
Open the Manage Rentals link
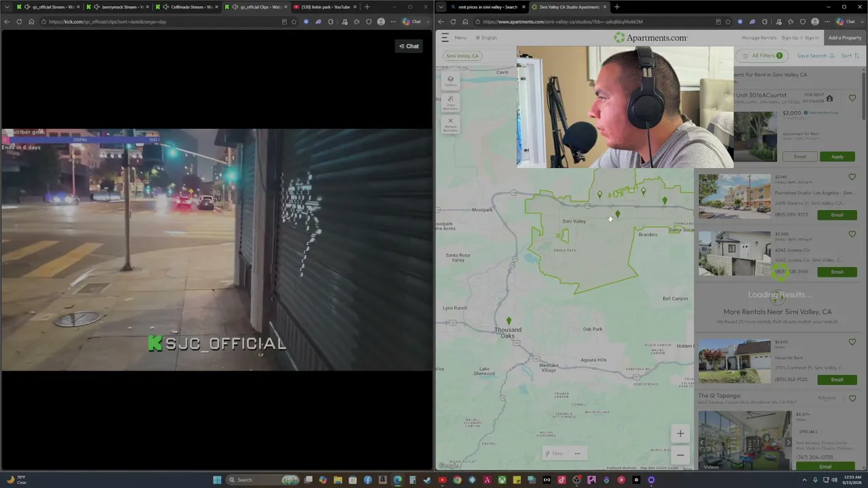coord(759,37)
